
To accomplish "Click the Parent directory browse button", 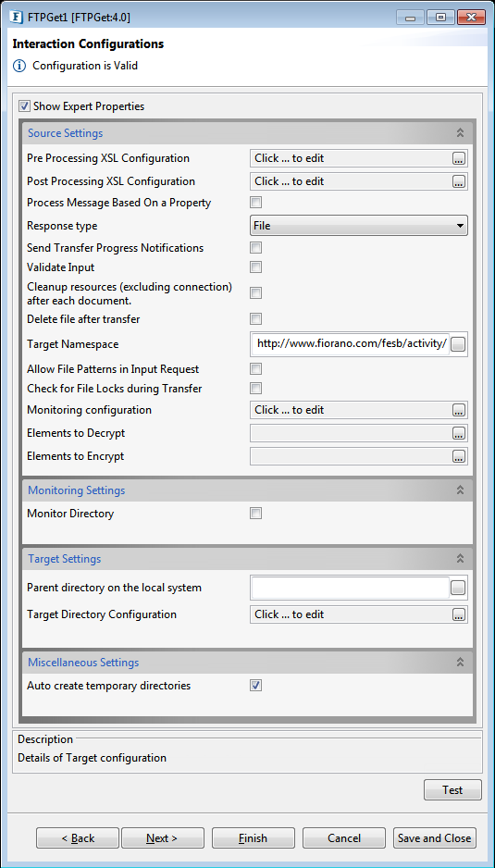I will pos(459,589).
